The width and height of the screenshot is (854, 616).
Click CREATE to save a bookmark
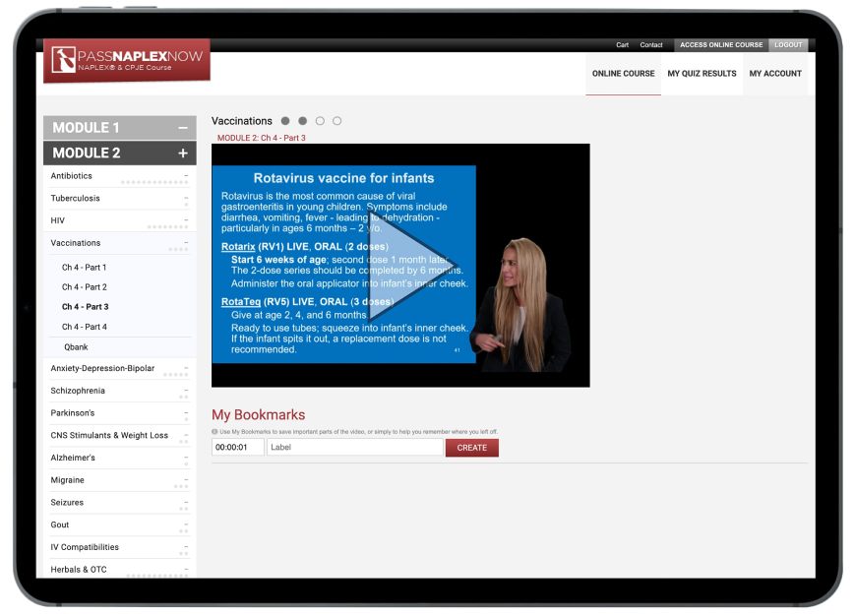coord(471,447)
